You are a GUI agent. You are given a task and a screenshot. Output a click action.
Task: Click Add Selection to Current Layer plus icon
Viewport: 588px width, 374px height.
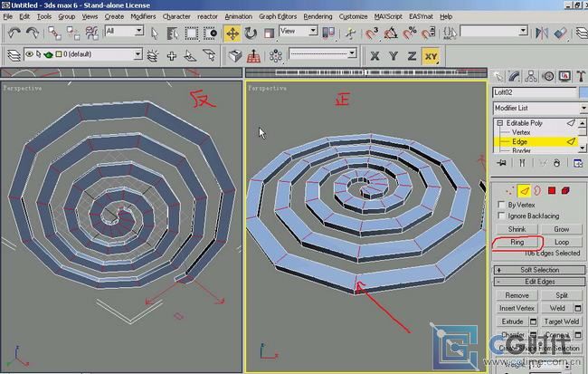point(172,56)
